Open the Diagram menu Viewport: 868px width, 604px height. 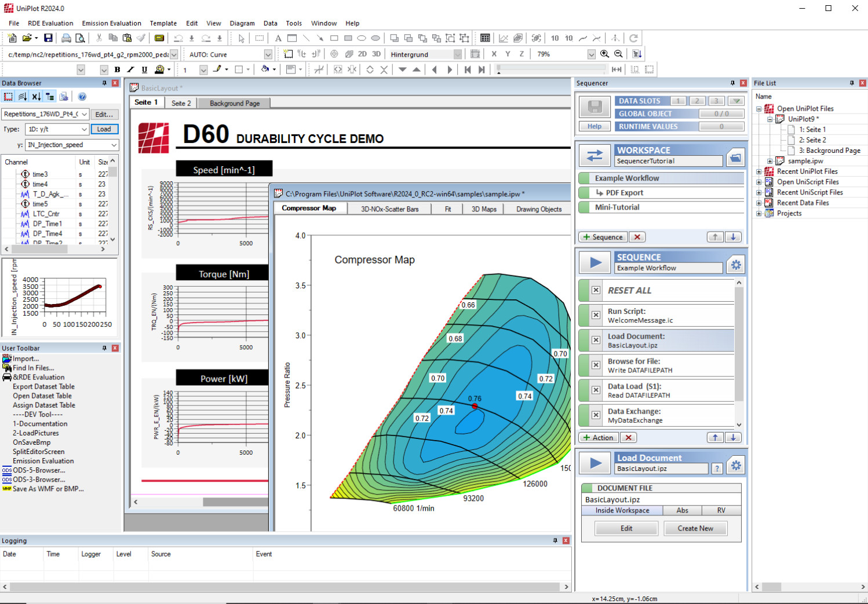coord(242,23)
